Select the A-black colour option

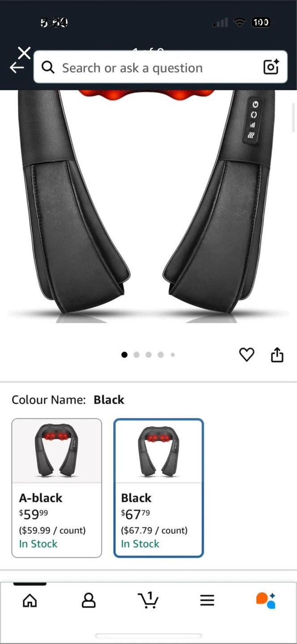tap(57, 488)
